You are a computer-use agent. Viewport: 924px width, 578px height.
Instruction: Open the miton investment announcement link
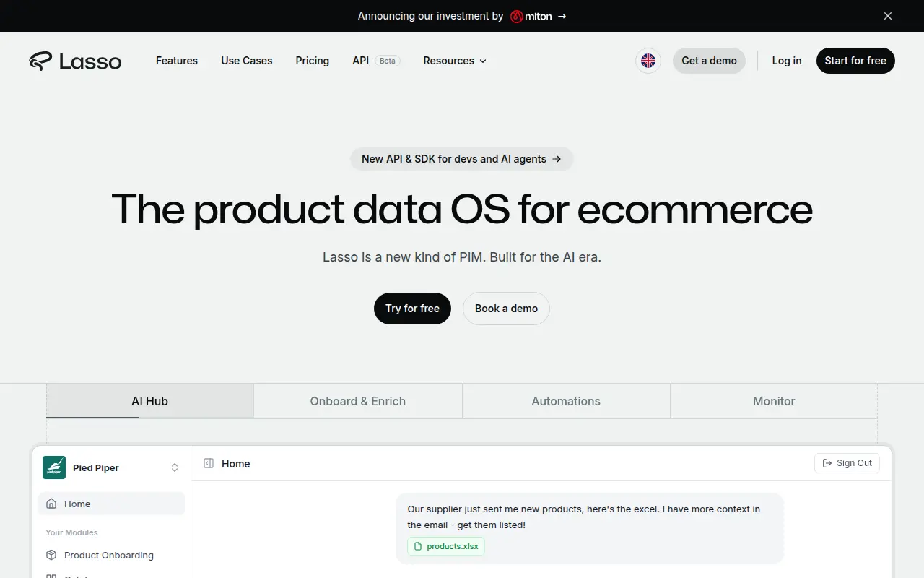point(462,16)
